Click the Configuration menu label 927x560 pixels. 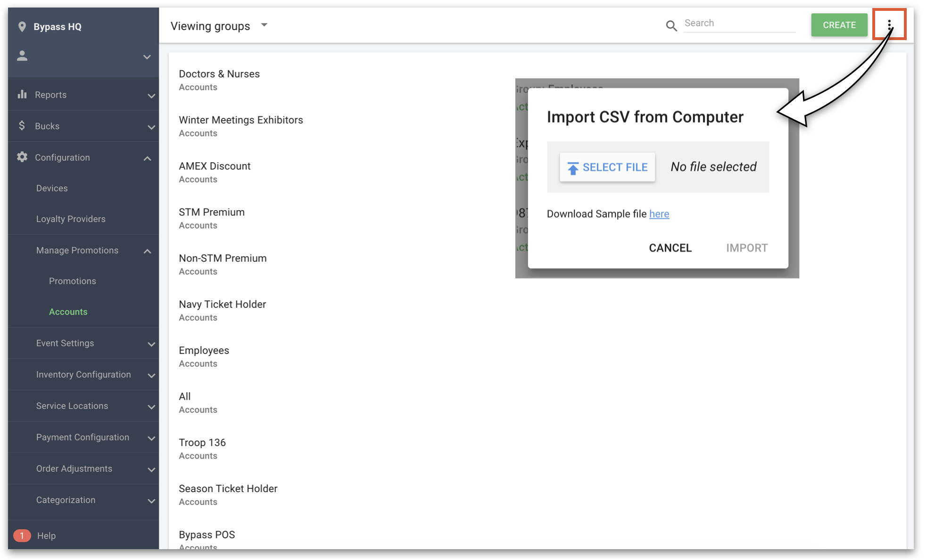point(62,157)
